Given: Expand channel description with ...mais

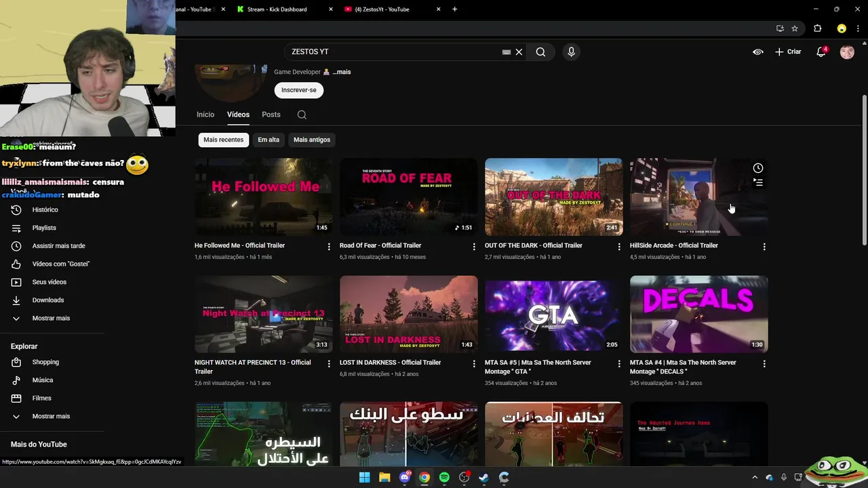Looking at the screenshot, I should click(x=342, y=72).
